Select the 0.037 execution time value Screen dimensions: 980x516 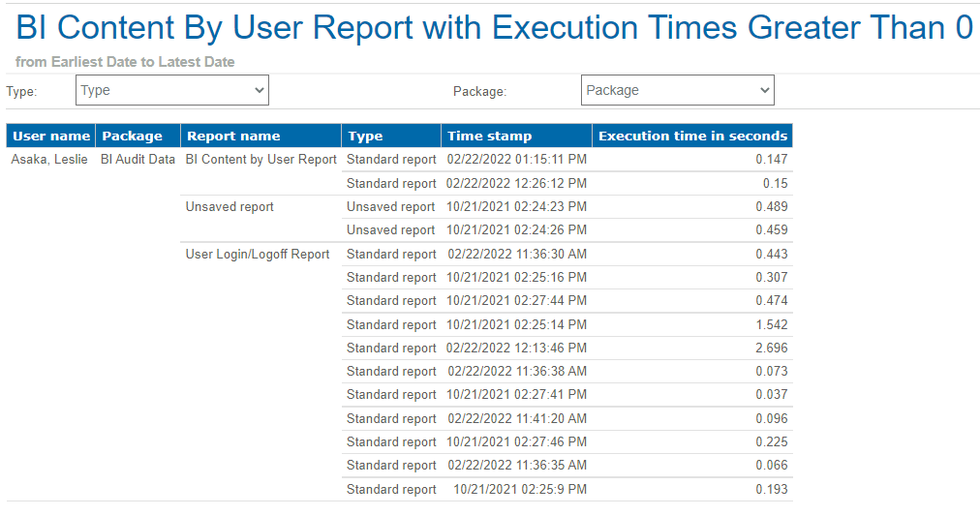click(x=772, y=395)
